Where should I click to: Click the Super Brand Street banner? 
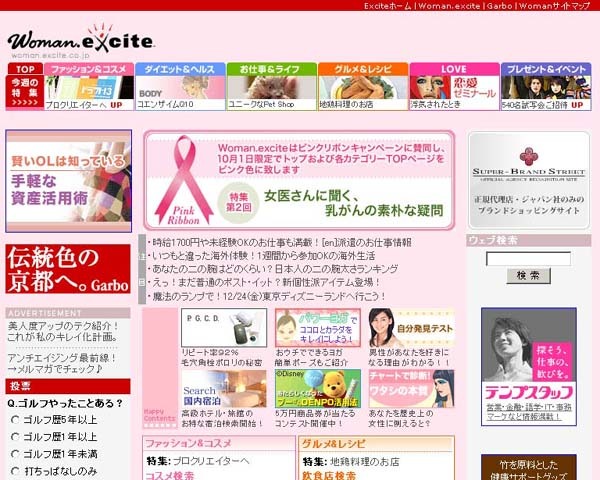click(x=529, y=180)
